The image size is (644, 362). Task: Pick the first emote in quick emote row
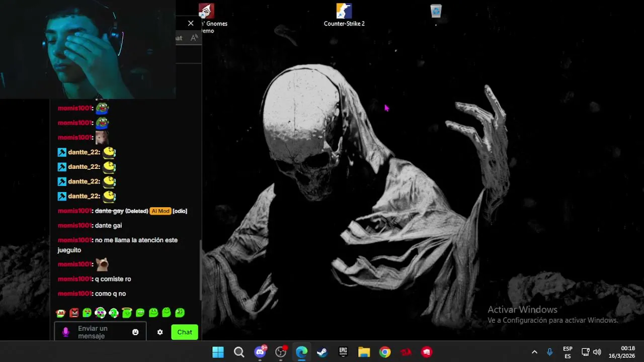(x=61, y=313)
